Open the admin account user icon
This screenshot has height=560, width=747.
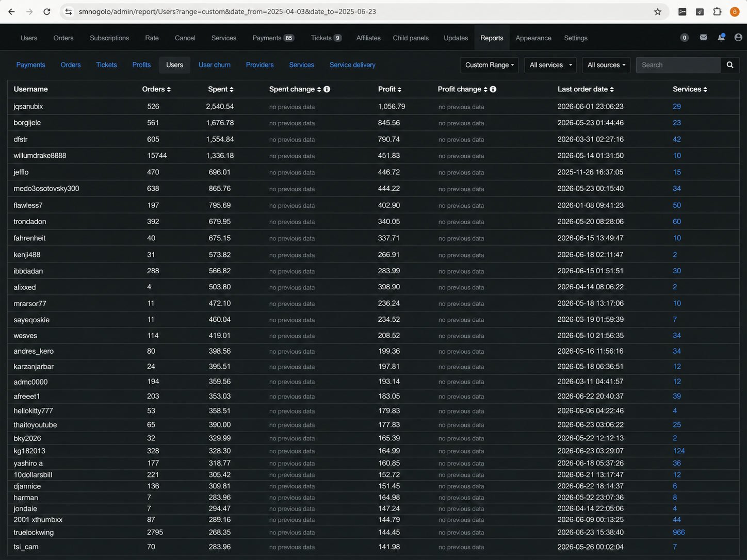coord(738,37)
